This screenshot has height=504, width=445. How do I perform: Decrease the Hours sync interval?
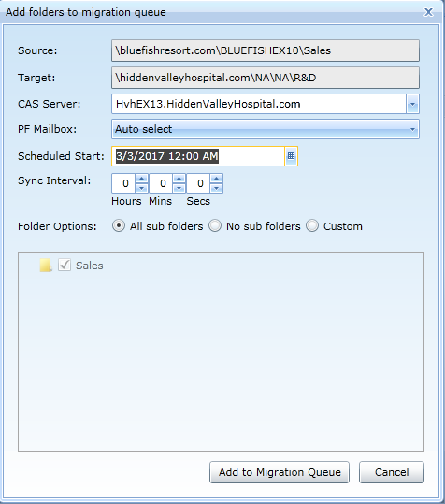coord(141,188)
